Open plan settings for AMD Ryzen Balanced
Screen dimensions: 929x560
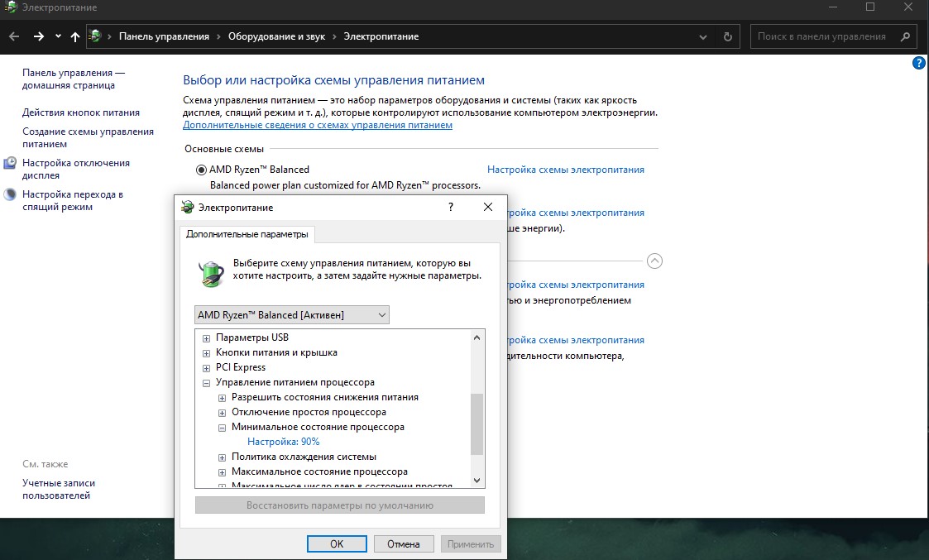(x=566, y=170)
